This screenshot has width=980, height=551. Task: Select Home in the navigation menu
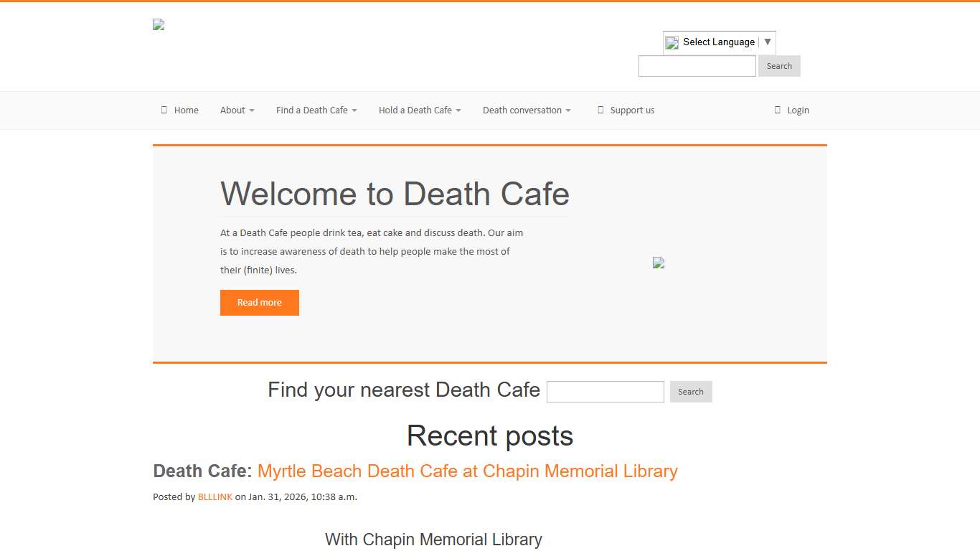187,110
